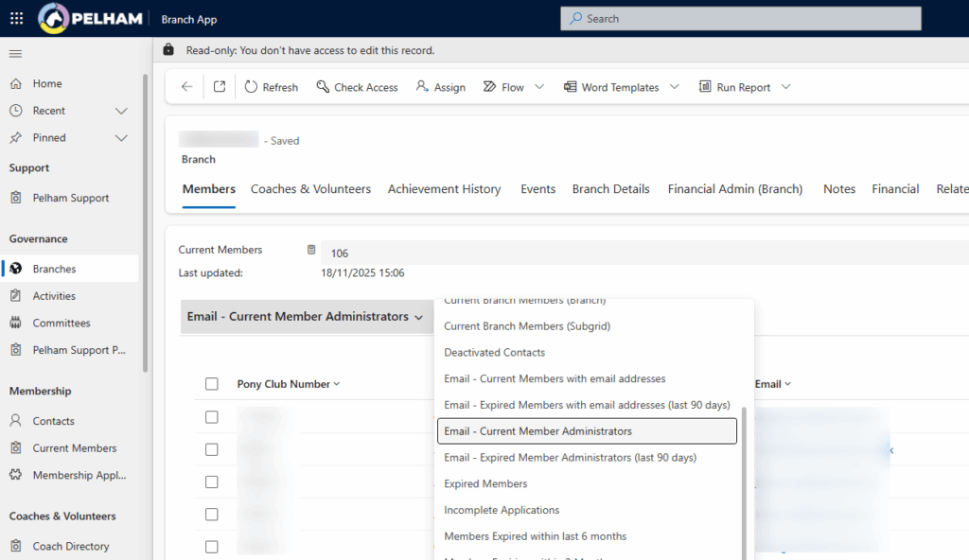
Task: Open the Email - Current Member Administrators view selector
Action: point(305,317)
